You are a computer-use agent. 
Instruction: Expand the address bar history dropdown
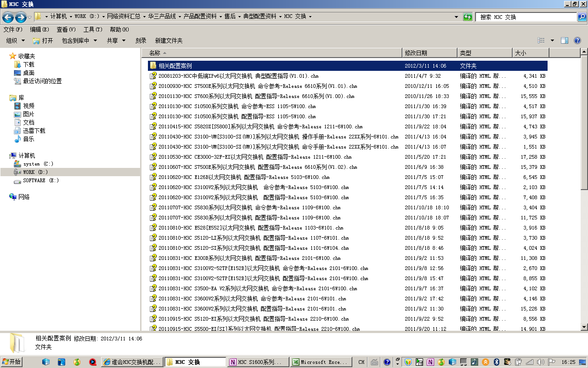456,17
